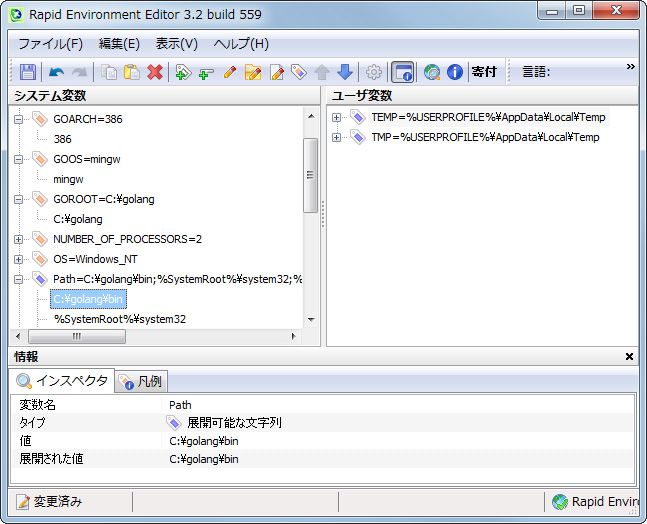Screen dimensions: 647x524
Task: Expand the NUMBER_OF_PROCESSORS=2 node
Action: [18, 239]
